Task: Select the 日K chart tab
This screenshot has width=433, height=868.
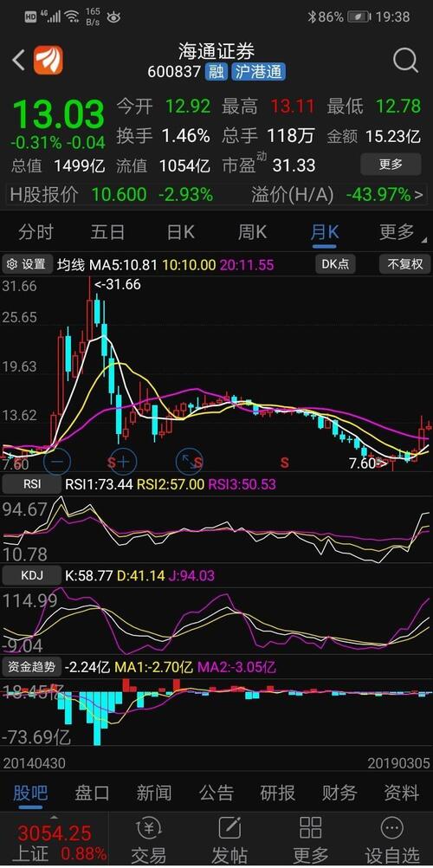Action: point(180,232)
